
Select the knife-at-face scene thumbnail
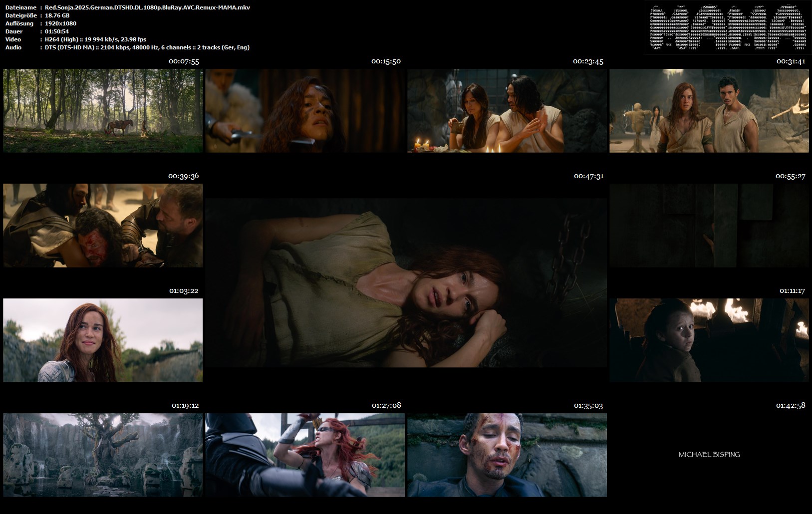pyautogui.click(x=305, y=110)
